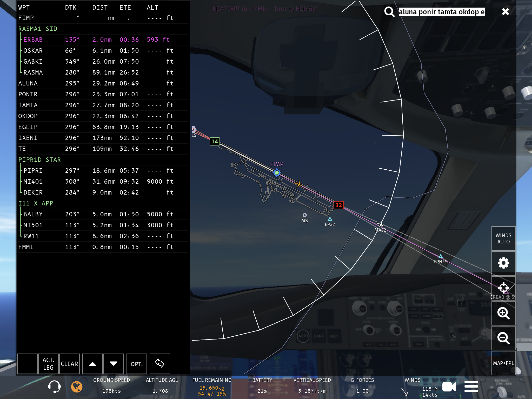Click the waypoint search text field
This screenshot has width=532, height=399.
pyautogui.click(x=442, y=12)
